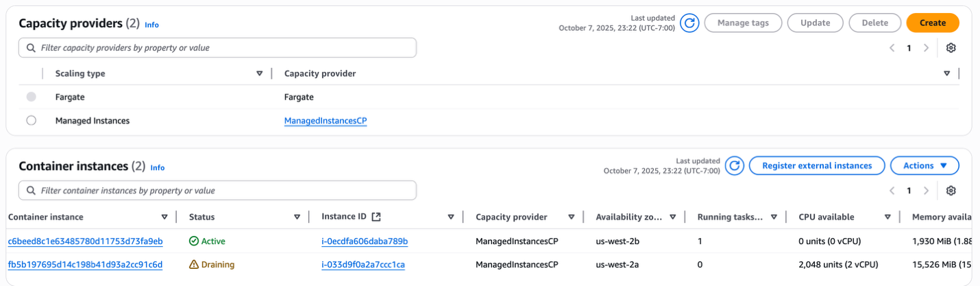The image size is (980, 286).
Task: Open the Actions dropdown menu
Action: click(x=924, y=166)
